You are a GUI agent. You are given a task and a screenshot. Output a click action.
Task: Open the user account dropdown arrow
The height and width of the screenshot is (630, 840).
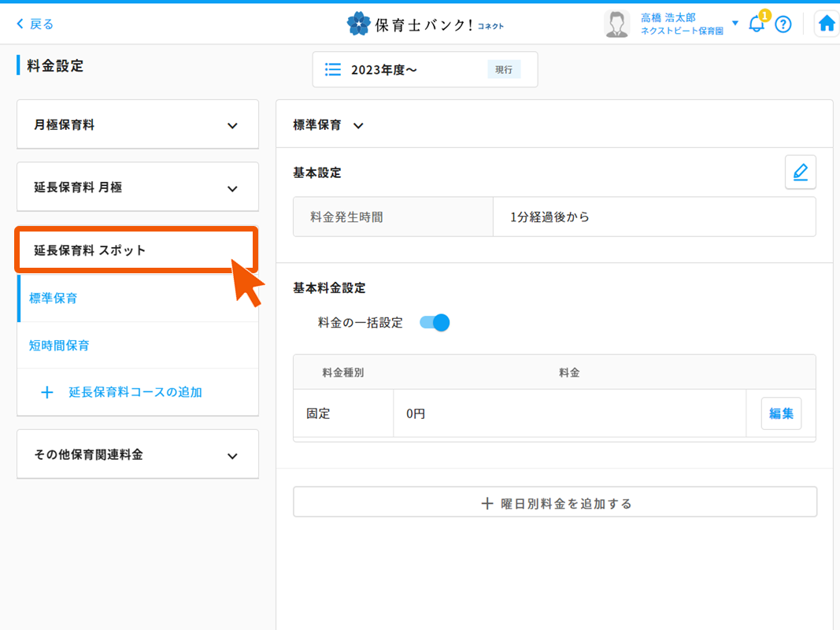tap(735, 24)
